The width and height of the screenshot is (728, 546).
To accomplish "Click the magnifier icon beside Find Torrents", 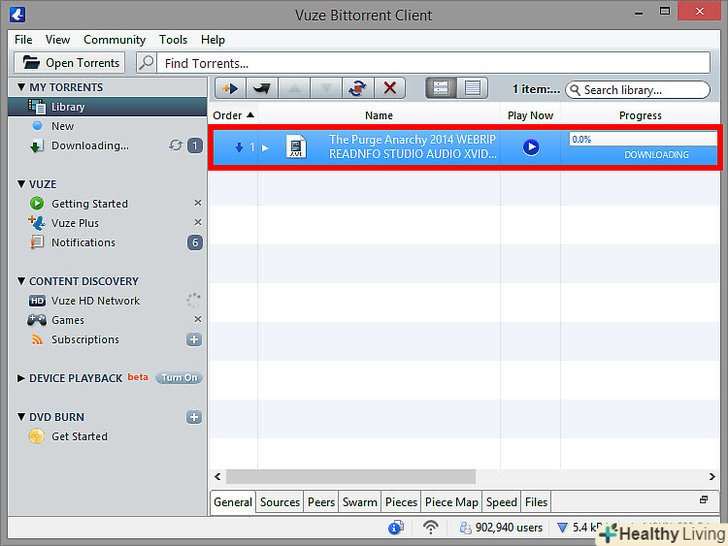I will [146, 63].
